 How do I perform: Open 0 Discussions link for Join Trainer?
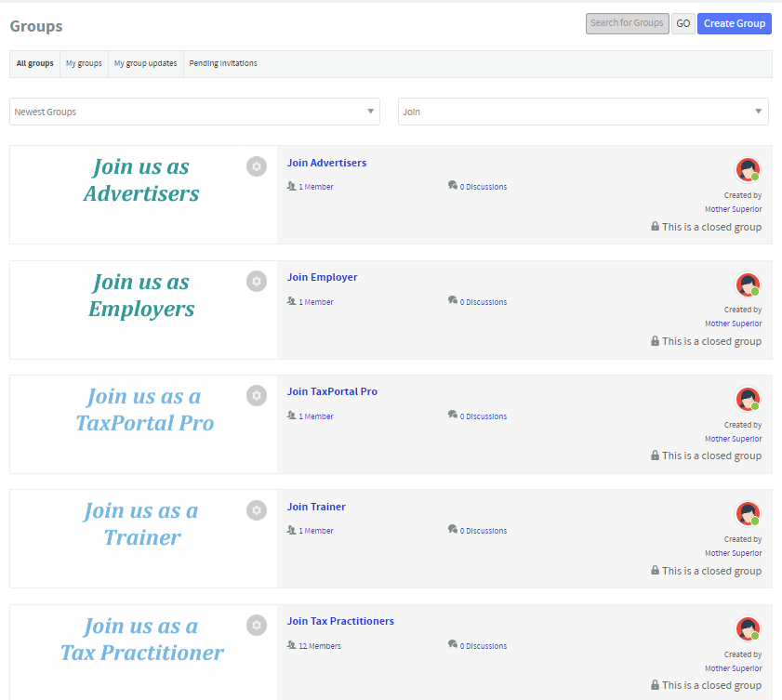point(483,531)
